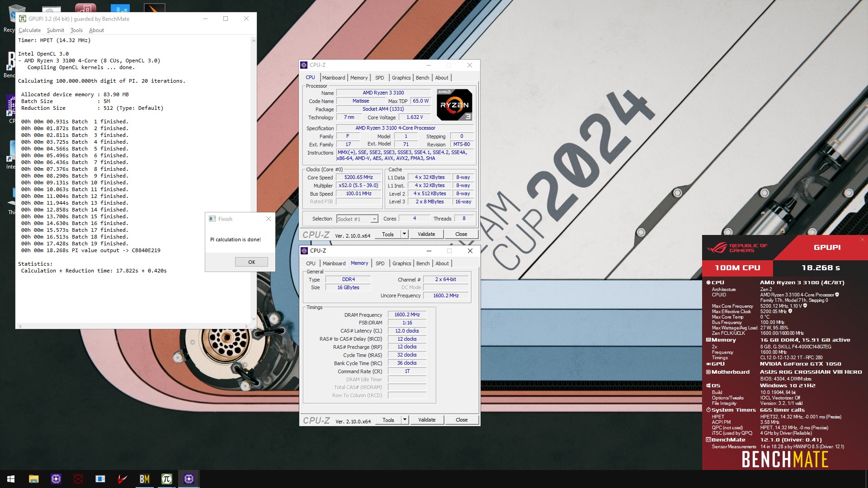868x488 pixels.
Task: Open Mainboard tab in the lower CPU-Z
Action: 334,263
